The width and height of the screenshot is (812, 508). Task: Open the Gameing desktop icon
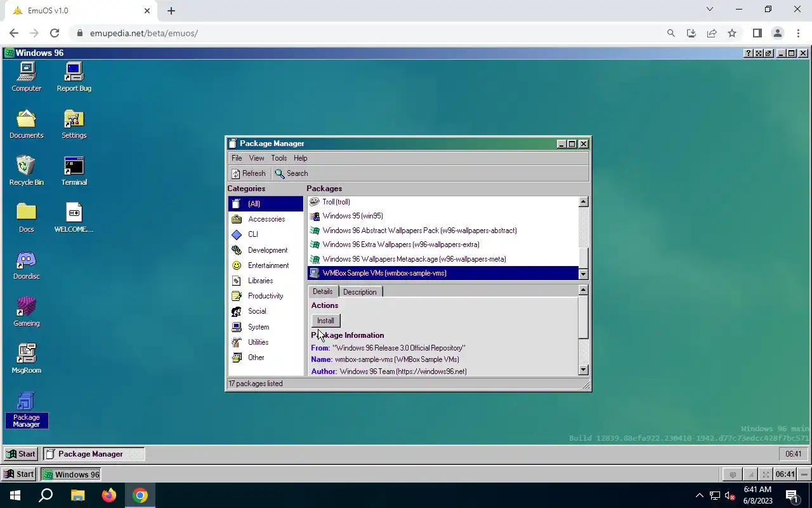[x=27, y=312]
